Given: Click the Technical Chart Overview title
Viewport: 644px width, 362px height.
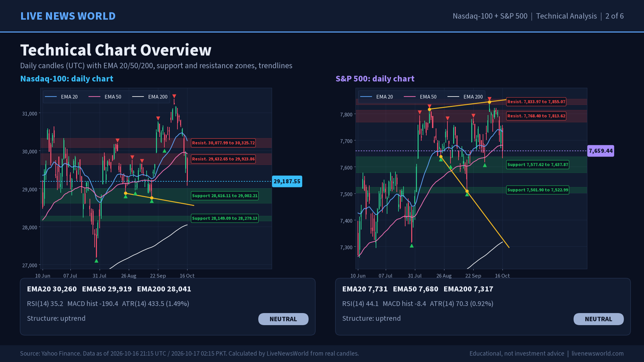Looking at the screenshot, I should click(x=116, y=50).
